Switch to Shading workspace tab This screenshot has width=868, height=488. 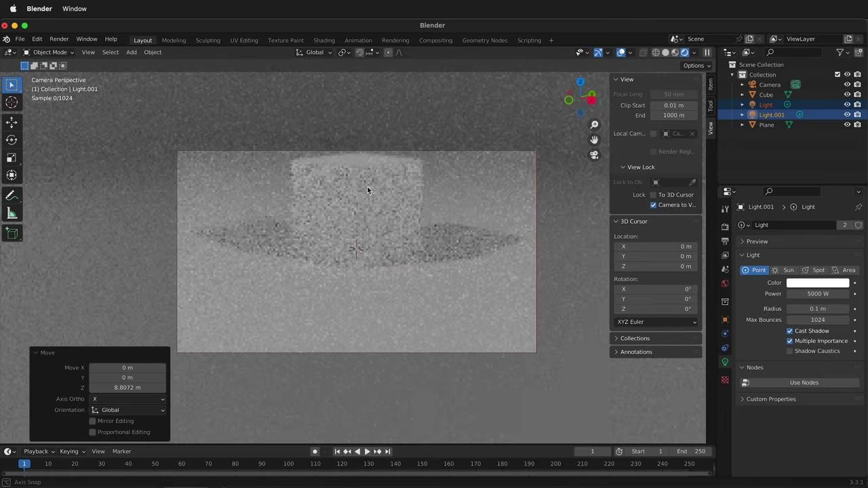pyautogui.click(x=324, y=40)
